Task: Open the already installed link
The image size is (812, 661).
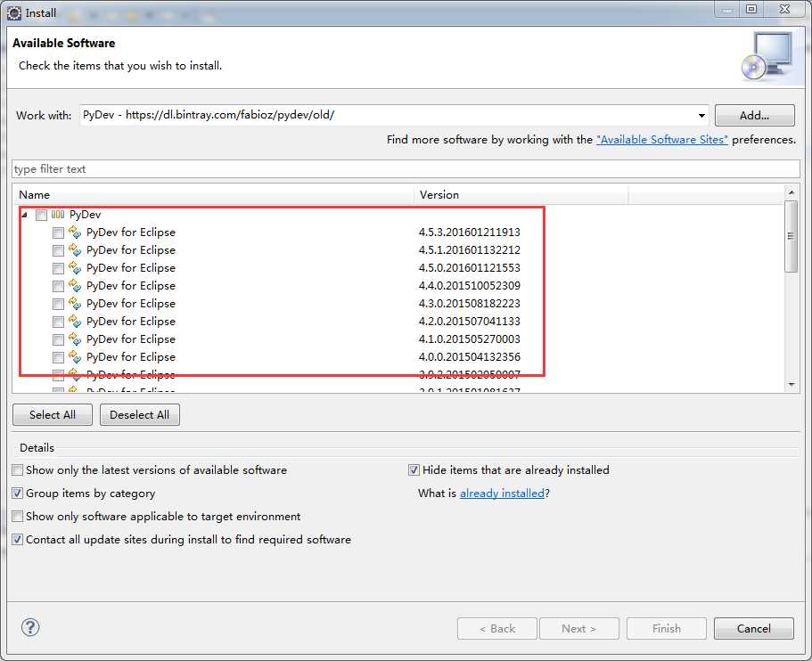Action: pos(502,494)
